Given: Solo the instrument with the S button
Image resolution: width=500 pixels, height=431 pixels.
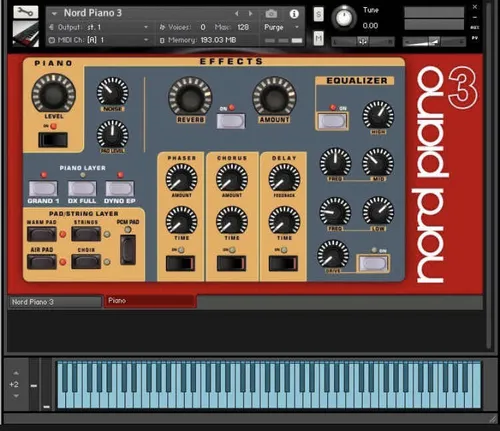Looking at the screenshot, I should (319, 14).
